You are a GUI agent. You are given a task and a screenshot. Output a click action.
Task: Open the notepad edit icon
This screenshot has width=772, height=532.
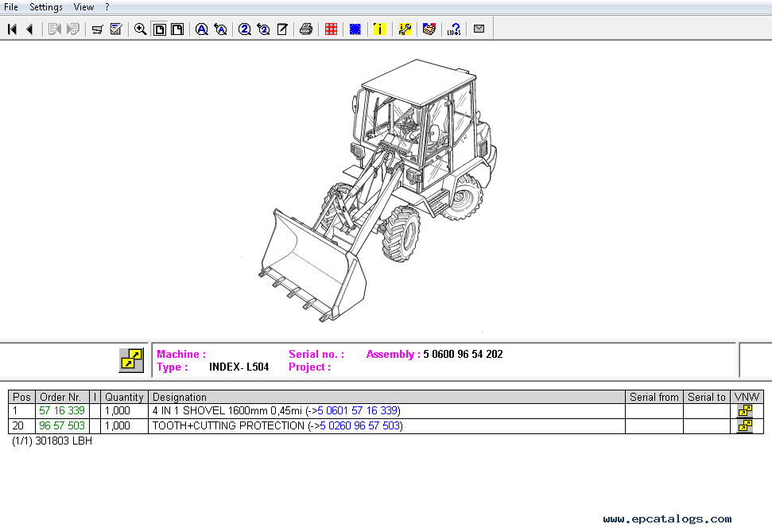(282, 29)
